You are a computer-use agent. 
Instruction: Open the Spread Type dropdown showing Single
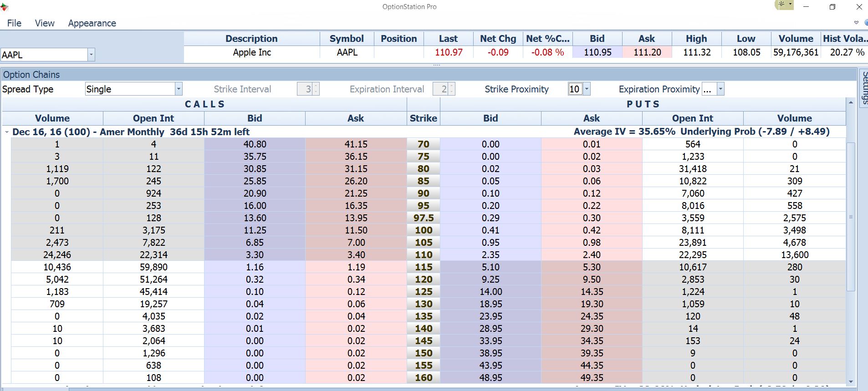[179, 89]
